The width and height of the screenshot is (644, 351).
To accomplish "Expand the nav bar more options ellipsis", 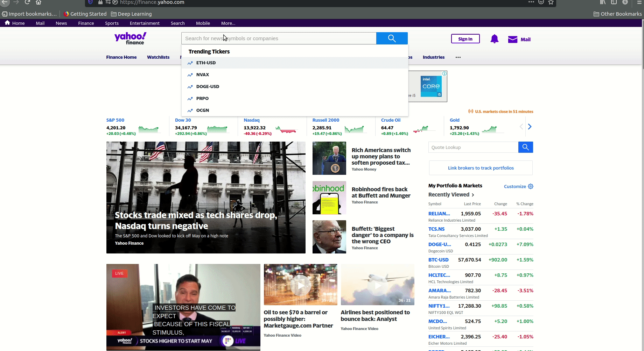I will [x=458, y=57].
